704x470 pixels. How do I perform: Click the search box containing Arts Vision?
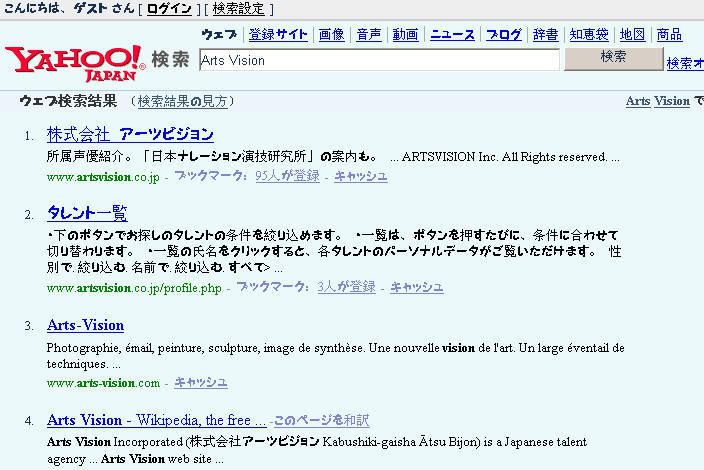pyautogui.click(x=378, y=60)
